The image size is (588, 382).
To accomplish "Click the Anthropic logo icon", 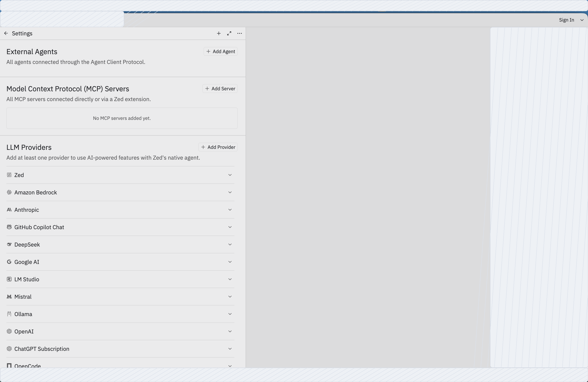I will coord(9,210).
